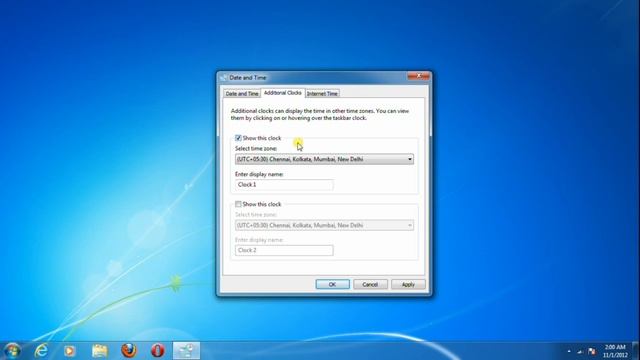
Task: Confirm with the OK button
Action: coord(332,284)
